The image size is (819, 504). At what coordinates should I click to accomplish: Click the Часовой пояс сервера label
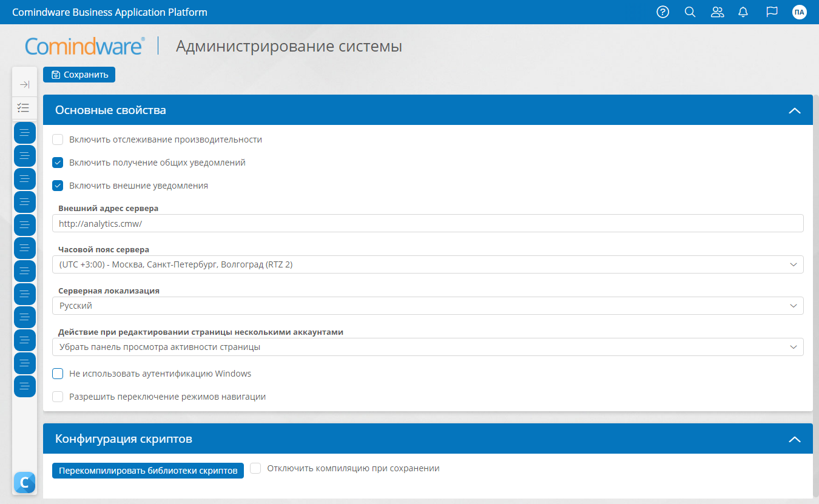(x=104, y=249)
